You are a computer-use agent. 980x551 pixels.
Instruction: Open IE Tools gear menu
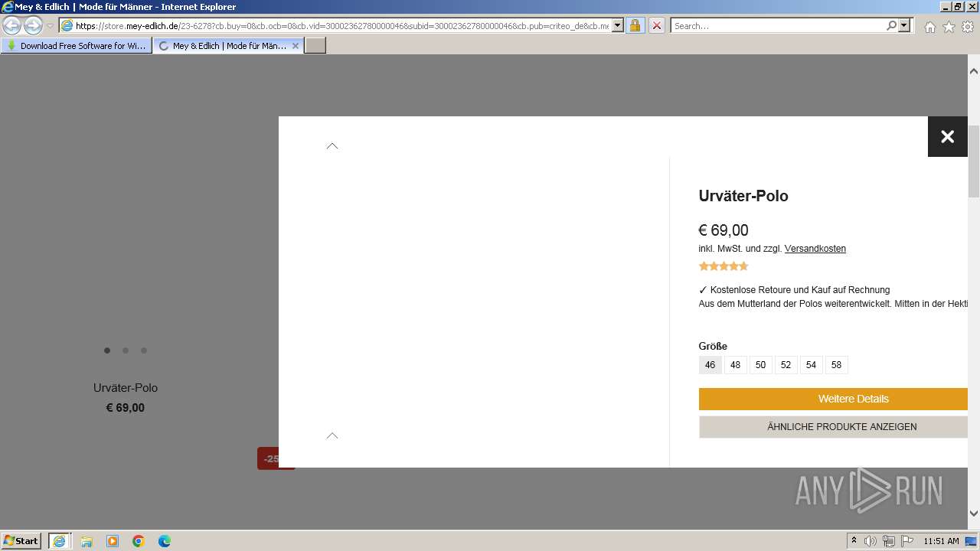tap(968, 27)
